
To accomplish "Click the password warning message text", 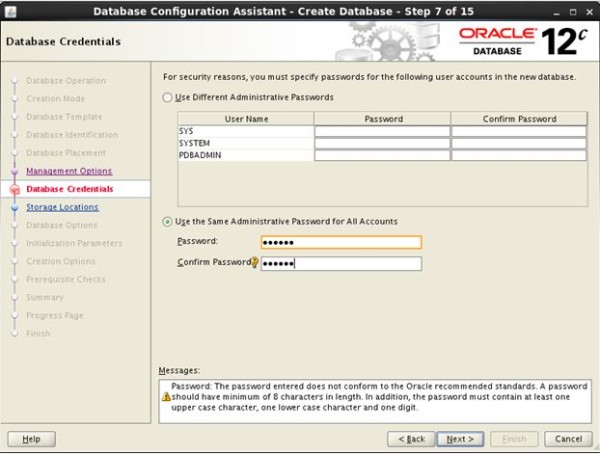I will (x=379, y=397).
